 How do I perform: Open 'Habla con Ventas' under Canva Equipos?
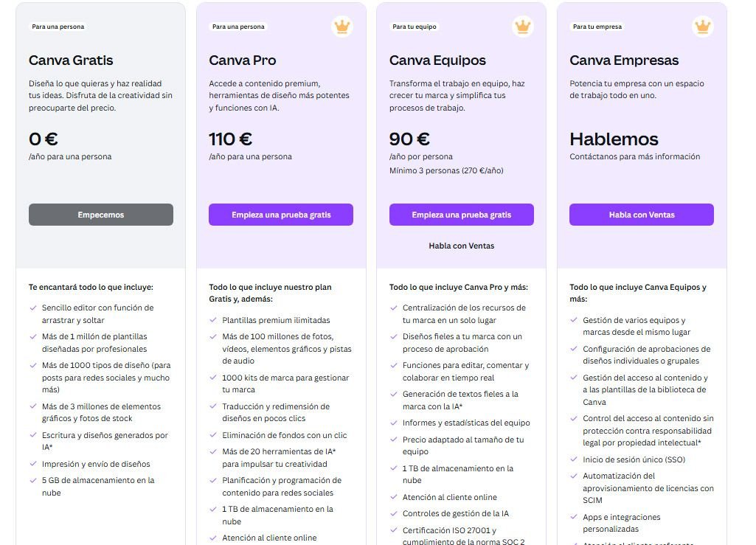click(x=461, y=246)
